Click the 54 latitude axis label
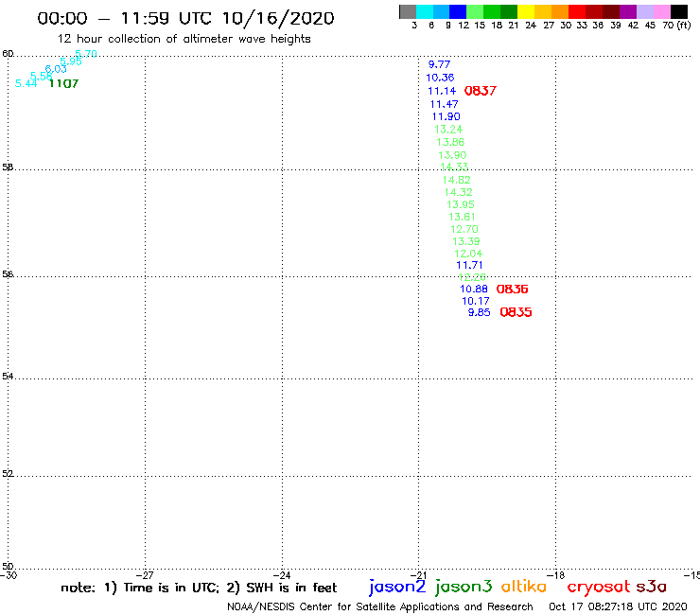The height and width of the screenshot is (615, 700). tap(8, 376)
